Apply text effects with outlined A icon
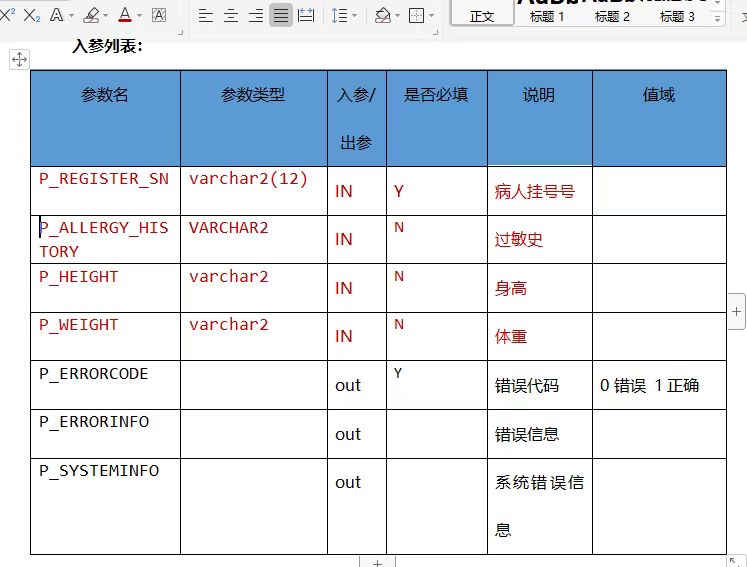Image resolution: width=747 pixels, height=567 pixels. (x=56, y=15)
